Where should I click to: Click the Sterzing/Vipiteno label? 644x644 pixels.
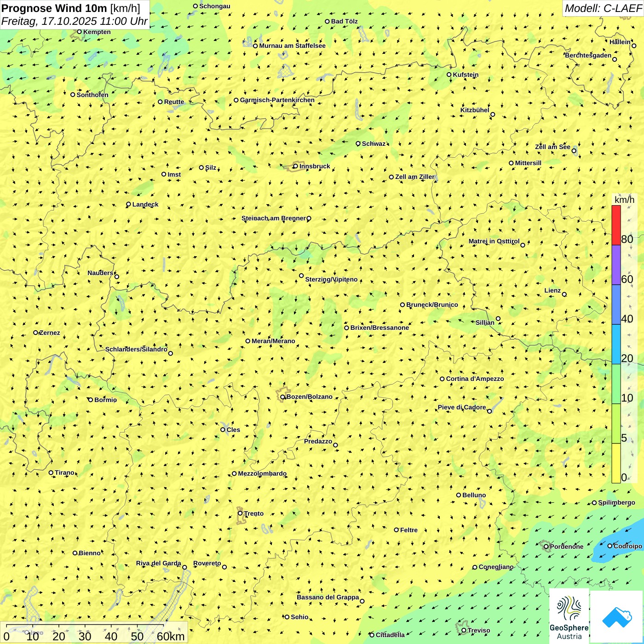coord(331,279)
